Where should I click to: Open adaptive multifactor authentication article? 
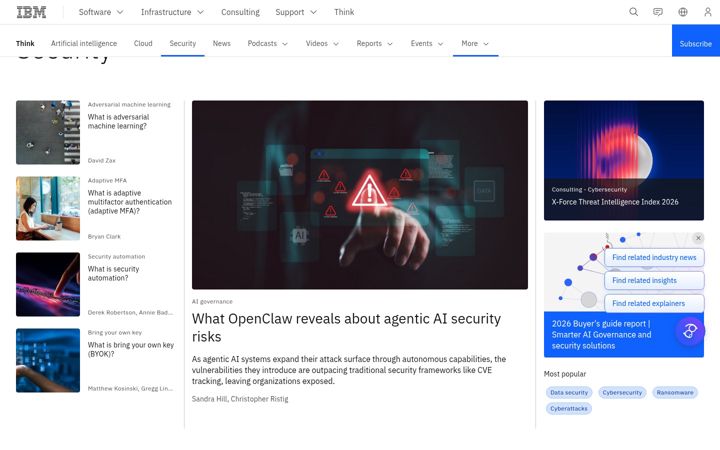click(129, 202)
